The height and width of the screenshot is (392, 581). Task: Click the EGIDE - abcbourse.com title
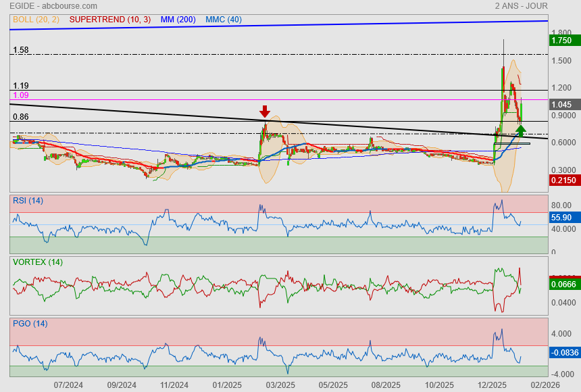tap(55, 6)
